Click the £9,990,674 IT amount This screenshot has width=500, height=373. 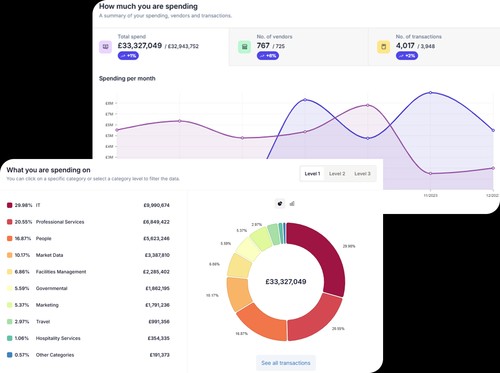(156, 205)
